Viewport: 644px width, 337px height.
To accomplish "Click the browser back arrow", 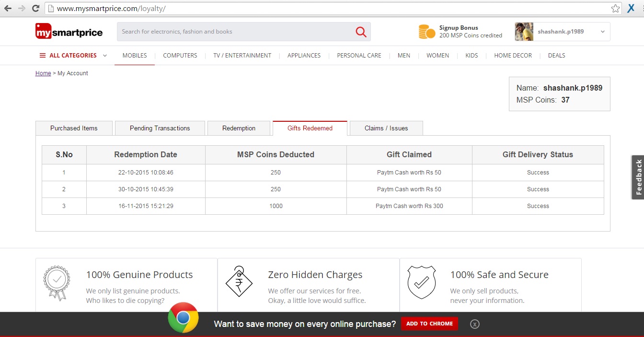I will tap(8, 8).
